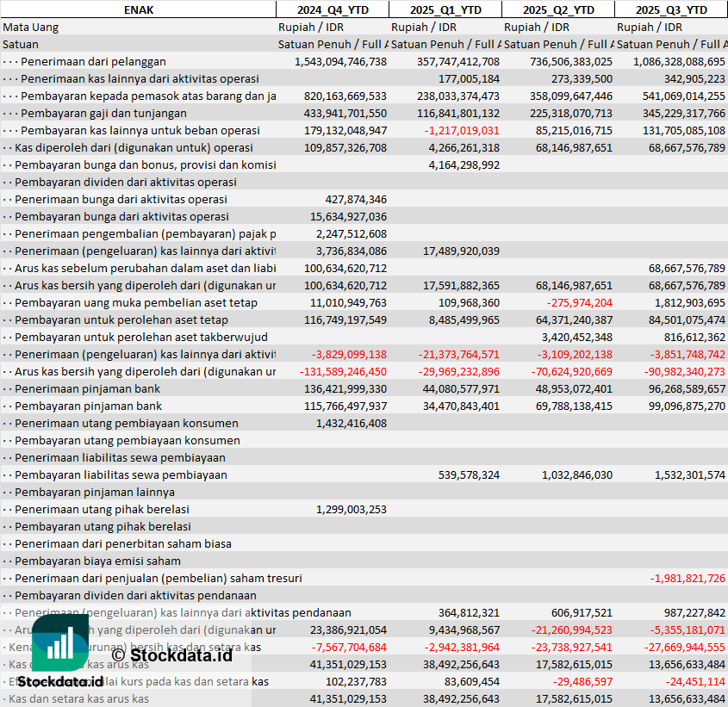Image resolution: width=728 pixels, height=707 pixels.
Task: Select value 23,386,921,054
Action: (x=349, y=630)
